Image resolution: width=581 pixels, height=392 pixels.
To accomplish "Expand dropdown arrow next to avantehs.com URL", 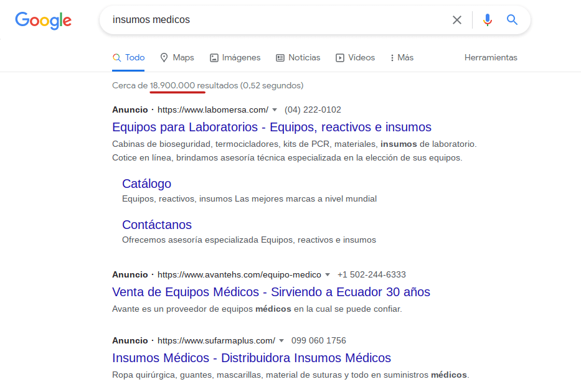I will (328, 274).
